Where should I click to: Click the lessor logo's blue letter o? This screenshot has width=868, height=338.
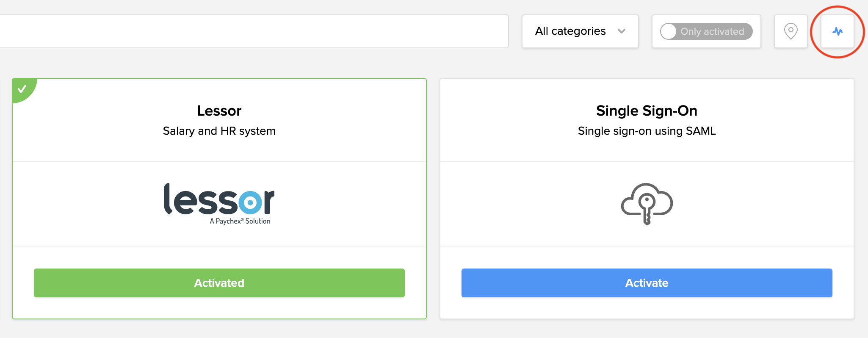click(250, 202)
